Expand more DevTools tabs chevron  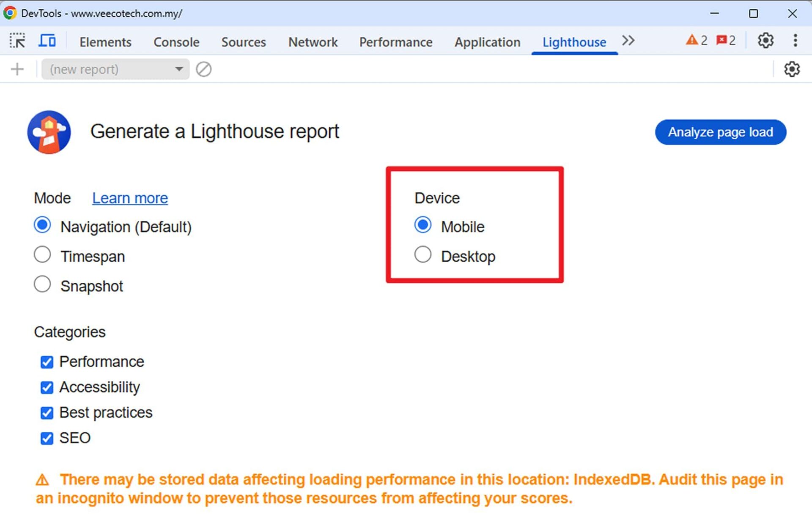pos(628,41)
